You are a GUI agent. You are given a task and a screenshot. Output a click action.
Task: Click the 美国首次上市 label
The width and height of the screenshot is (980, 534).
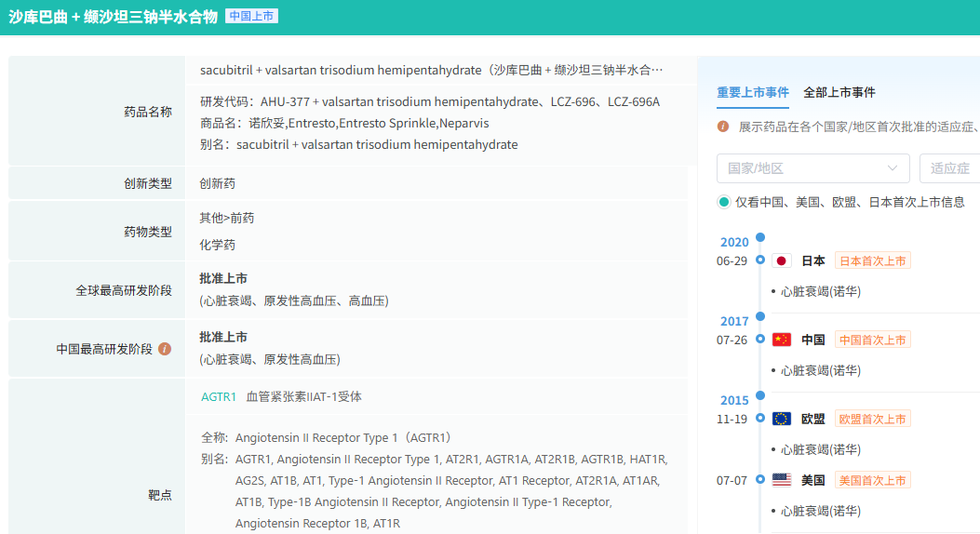click(872, 480)
